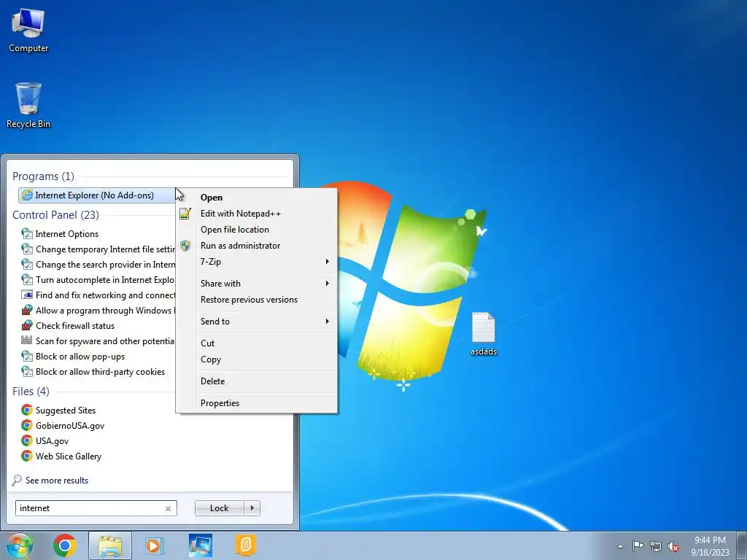Click the network tray icon

coord(656,546)
